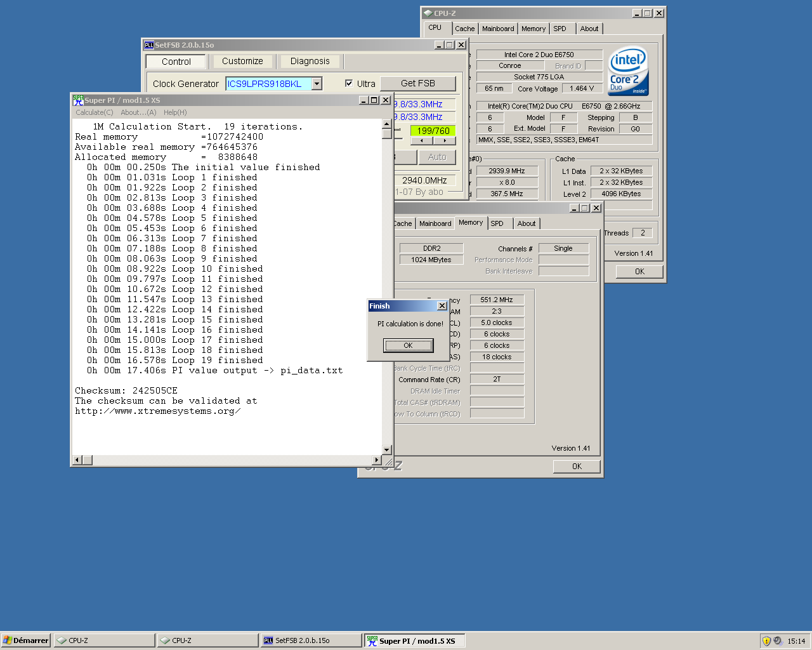Click the Single channels field
This screenshot has height=650, width=812.
click(x=563, y=248)
